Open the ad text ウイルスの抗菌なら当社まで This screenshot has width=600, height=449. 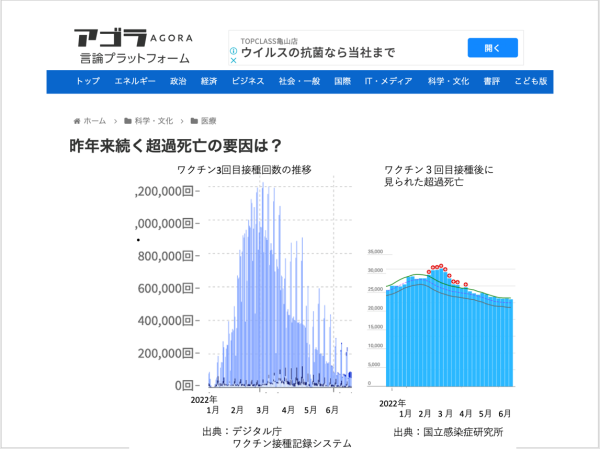(318, 52)
